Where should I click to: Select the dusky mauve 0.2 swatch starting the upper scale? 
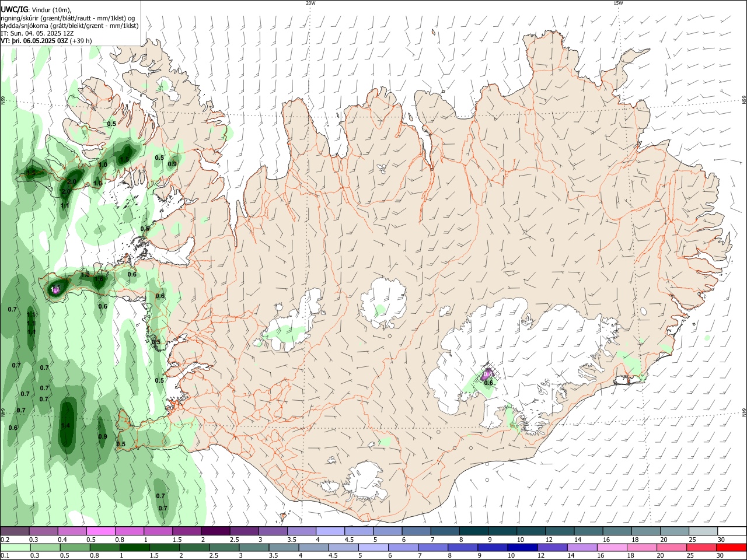[15, 531]
